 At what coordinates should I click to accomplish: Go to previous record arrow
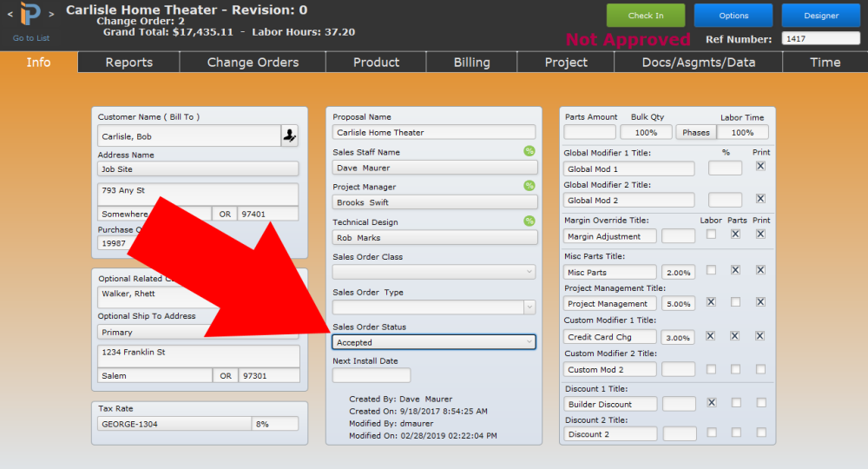coord(10,15)
